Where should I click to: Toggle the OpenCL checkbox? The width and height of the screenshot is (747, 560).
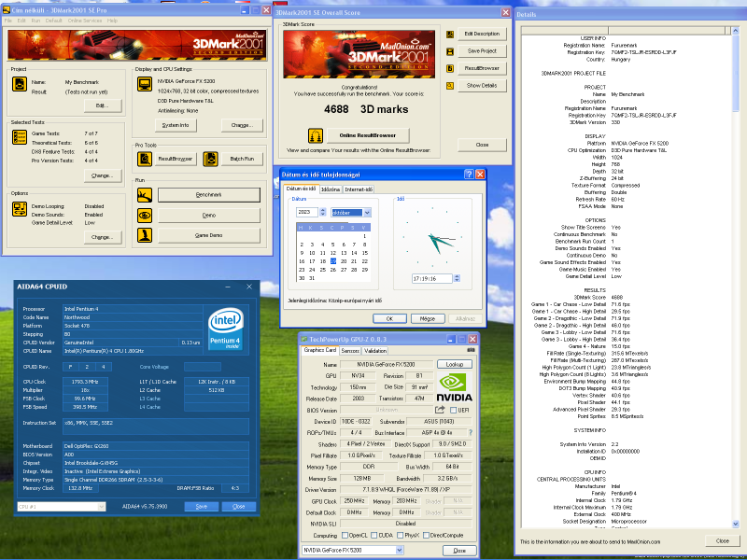[x=345, y=535]
